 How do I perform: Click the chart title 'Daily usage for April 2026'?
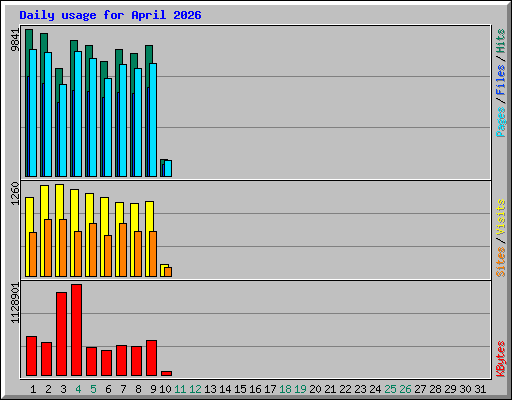point(110,15)
